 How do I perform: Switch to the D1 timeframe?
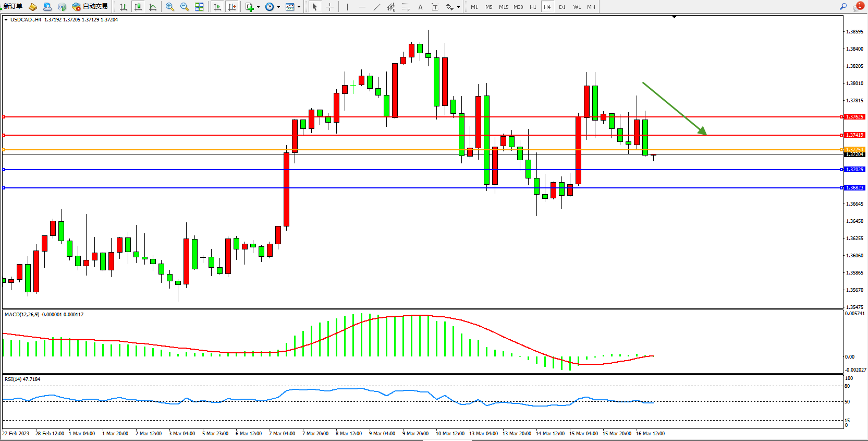pos(561,7)
